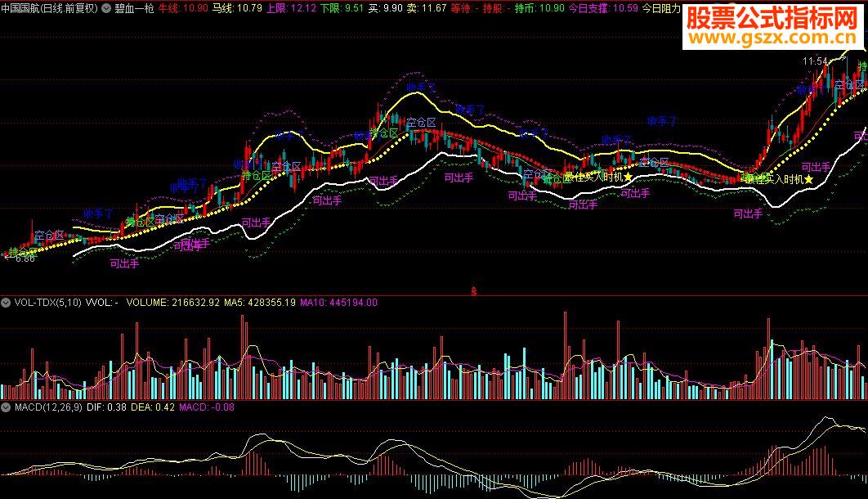Expand the VOL-TDX indicator dropdown arrow
Image resolution: width=868 pixels, height=499 pixels.
6,303
